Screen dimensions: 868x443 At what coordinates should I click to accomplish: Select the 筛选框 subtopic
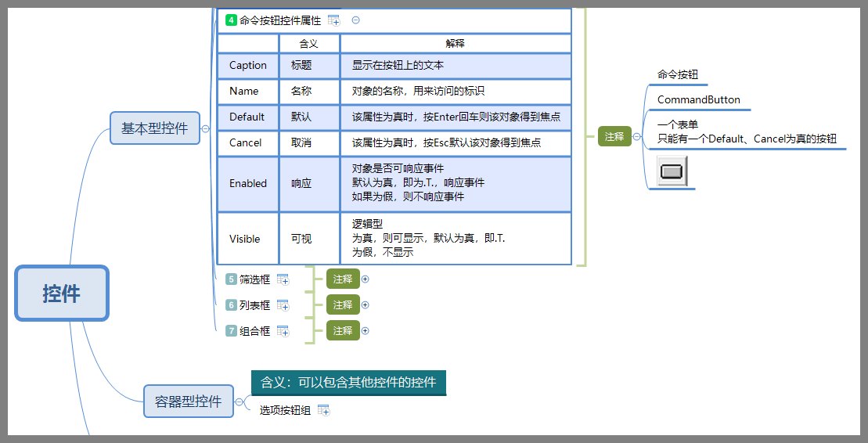tap(254, 279)
